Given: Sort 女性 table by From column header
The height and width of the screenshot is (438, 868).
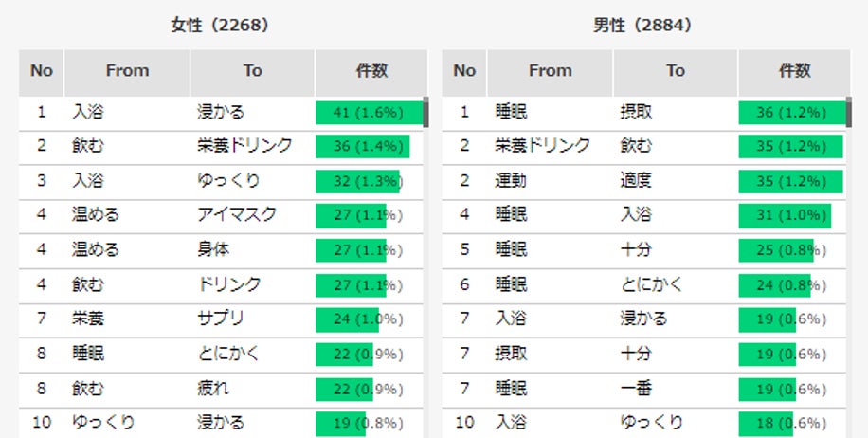Looking at the screenshot, I should pyautogui.click(x=127, y=71).
